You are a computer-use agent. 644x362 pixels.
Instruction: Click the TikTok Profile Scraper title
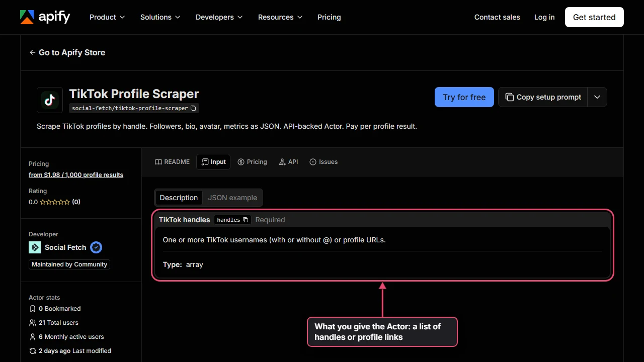pyautogui.click(x=134, y=94)
